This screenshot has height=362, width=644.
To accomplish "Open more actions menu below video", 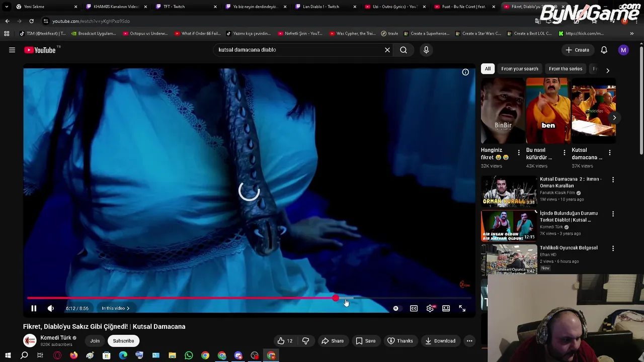I will [x=469, y=341].
